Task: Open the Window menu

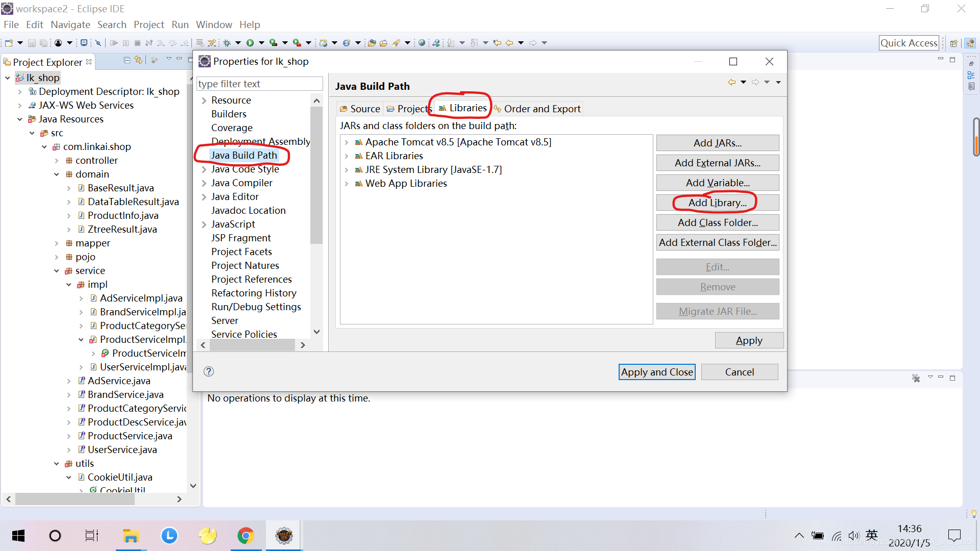Action: (213, 24)
